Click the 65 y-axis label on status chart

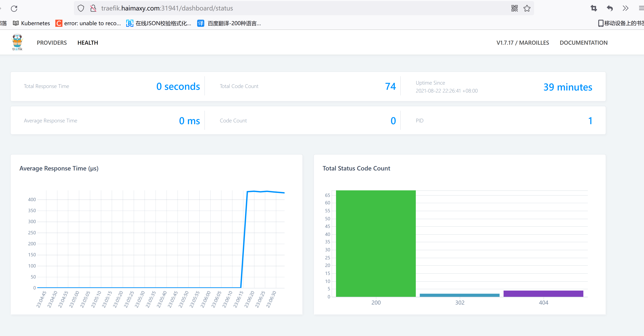click(x=327, y=195)
